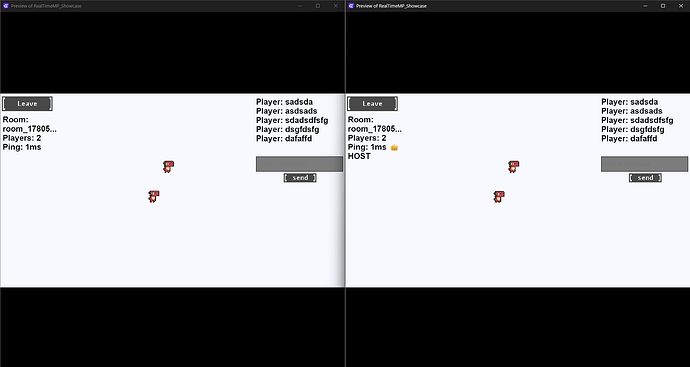The width and height of the screenshot is (690, 367).
Task: Maximize the right preview window
Action: pos(663,6)
